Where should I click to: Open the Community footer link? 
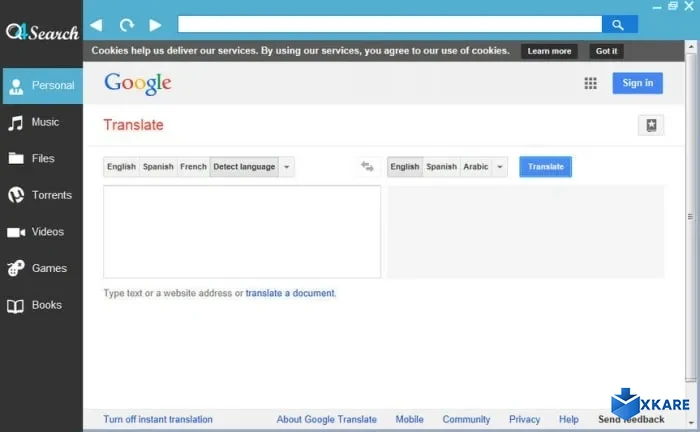466,420
